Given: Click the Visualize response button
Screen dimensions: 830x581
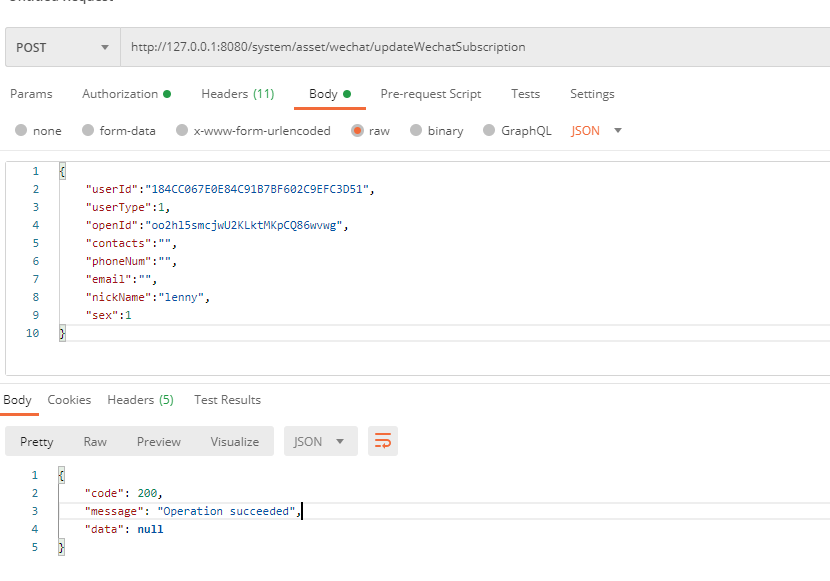Looking at the screenshot, I should [x=234, y=441].
